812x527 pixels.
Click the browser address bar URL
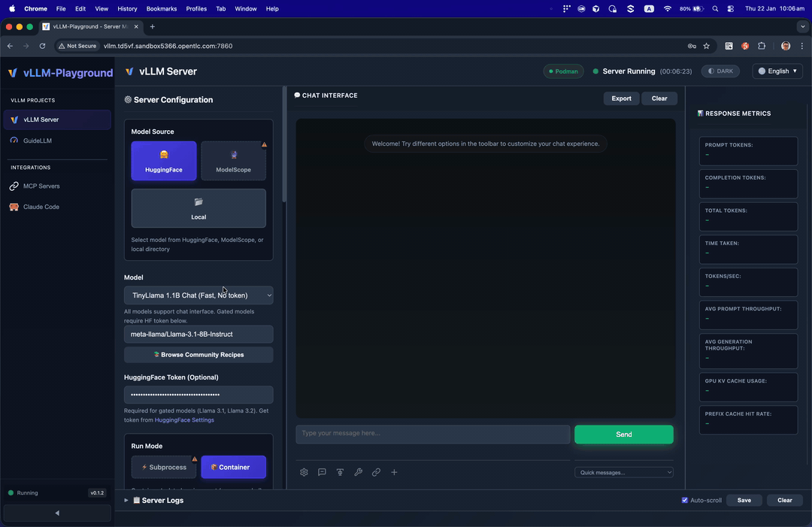pyautogui.click(x=168, y=46)
